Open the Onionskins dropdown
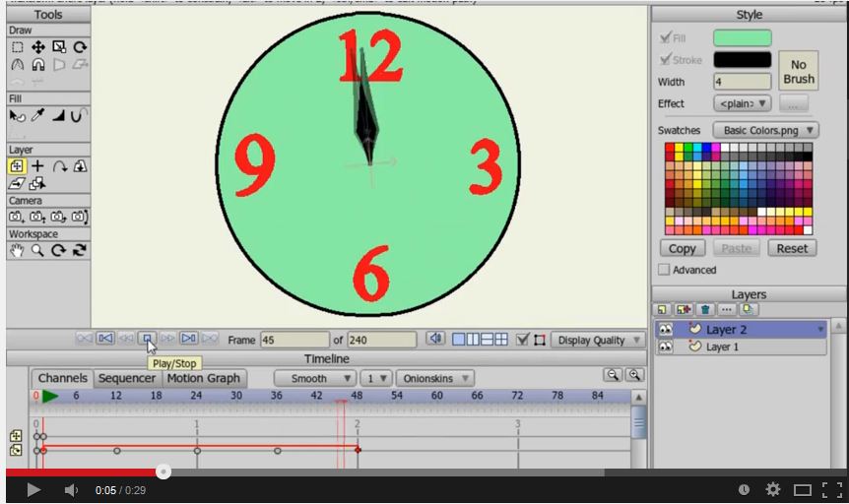Image resolution: width=849 pixels, height=504 pixels. [434, 378]
